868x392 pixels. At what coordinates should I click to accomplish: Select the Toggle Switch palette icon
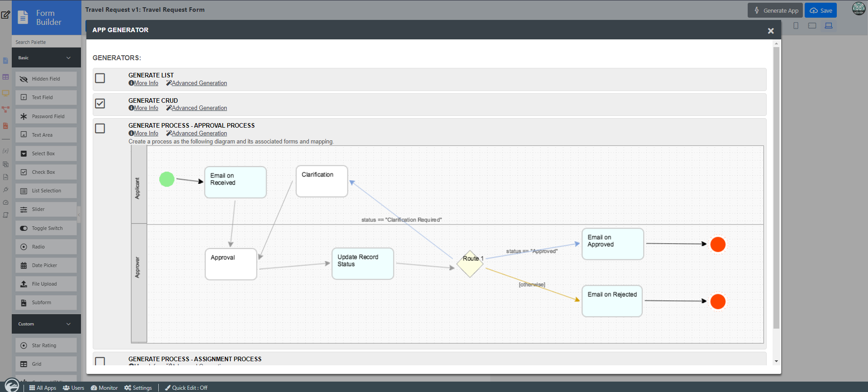pyautogui.click(x=24, y=229)
